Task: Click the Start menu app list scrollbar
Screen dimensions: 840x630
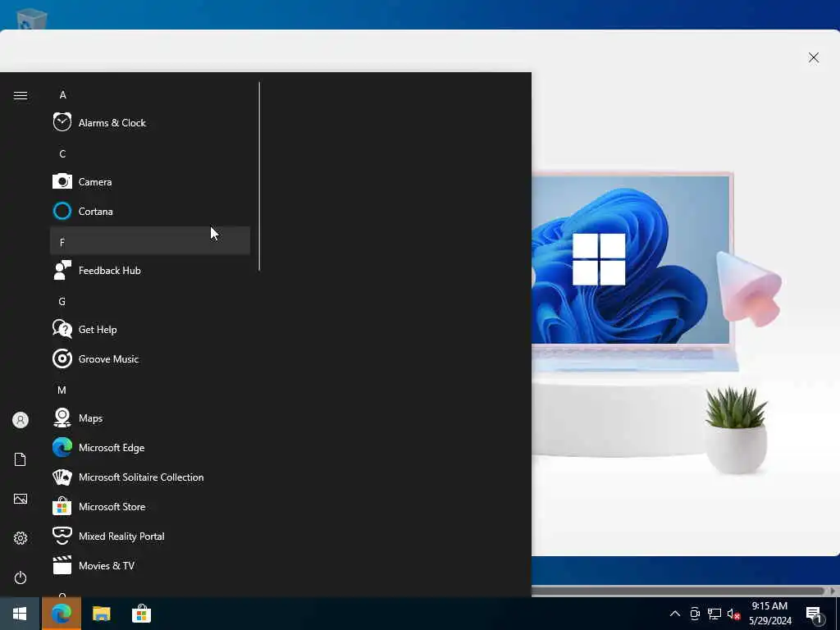Action: pos(259,176)
